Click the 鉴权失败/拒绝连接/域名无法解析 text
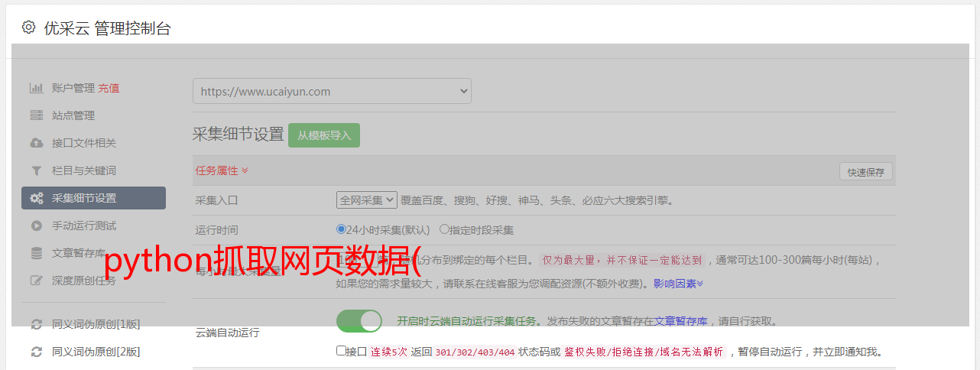 tap(644, 352)
